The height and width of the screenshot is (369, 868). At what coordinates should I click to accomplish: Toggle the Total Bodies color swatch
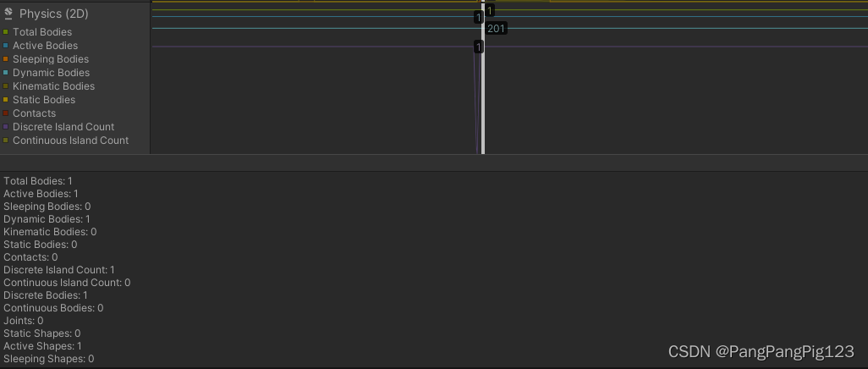pos(6,32)
